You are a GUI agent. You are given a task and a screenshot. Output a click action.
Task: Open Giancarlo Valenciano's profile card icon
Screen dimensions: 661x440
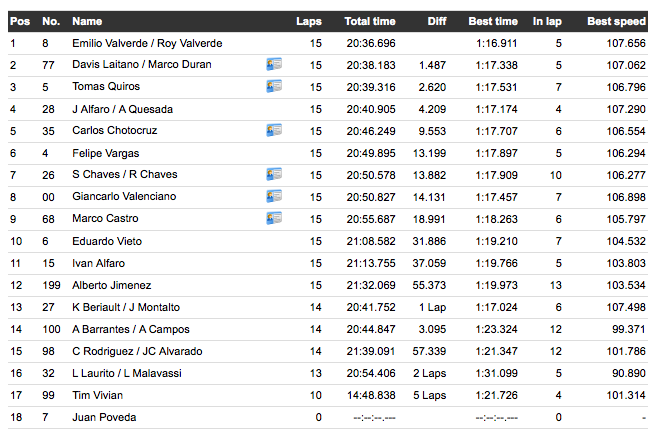click(x=273, y=197)
